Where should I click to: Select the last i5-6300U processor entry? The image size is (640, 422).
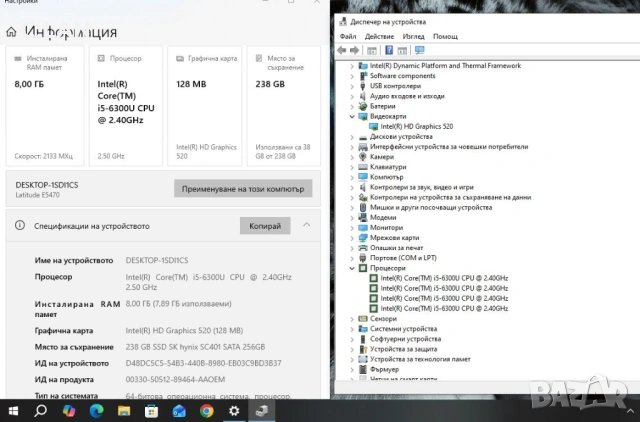(444, 309)
